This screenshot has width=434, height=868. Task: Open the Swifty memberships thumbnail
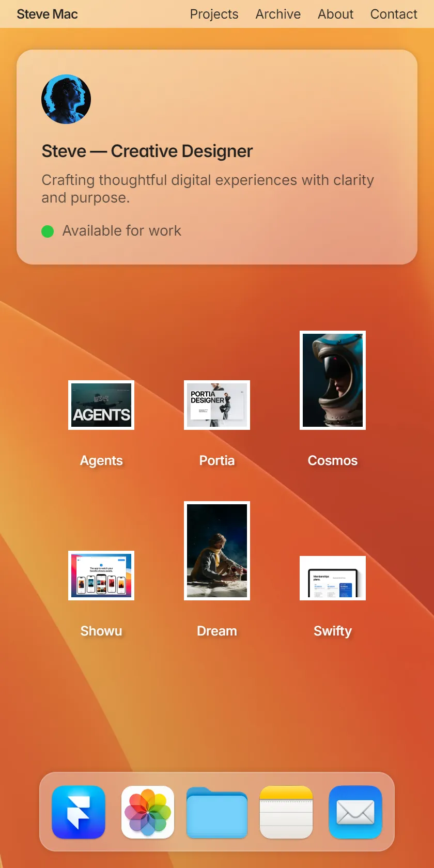(x=333, y=578)
